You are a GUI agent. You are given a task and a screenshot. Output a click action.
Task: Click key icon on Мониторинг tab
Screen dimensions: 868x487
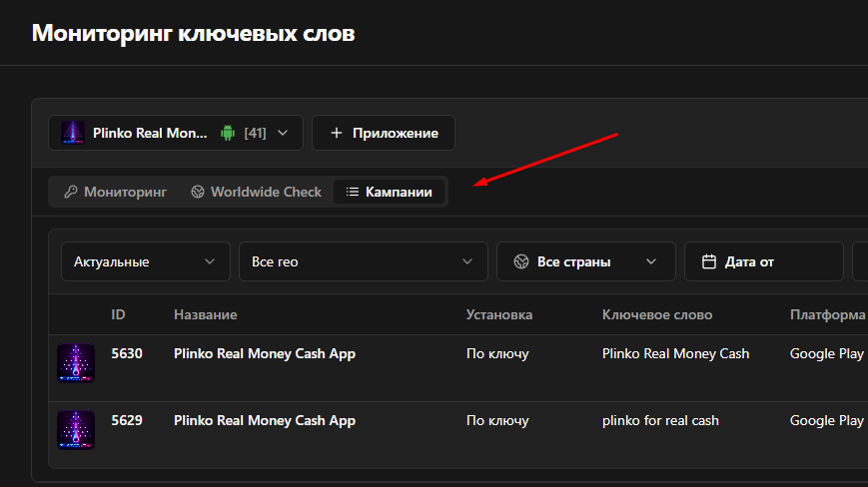[x=70, y=192]
